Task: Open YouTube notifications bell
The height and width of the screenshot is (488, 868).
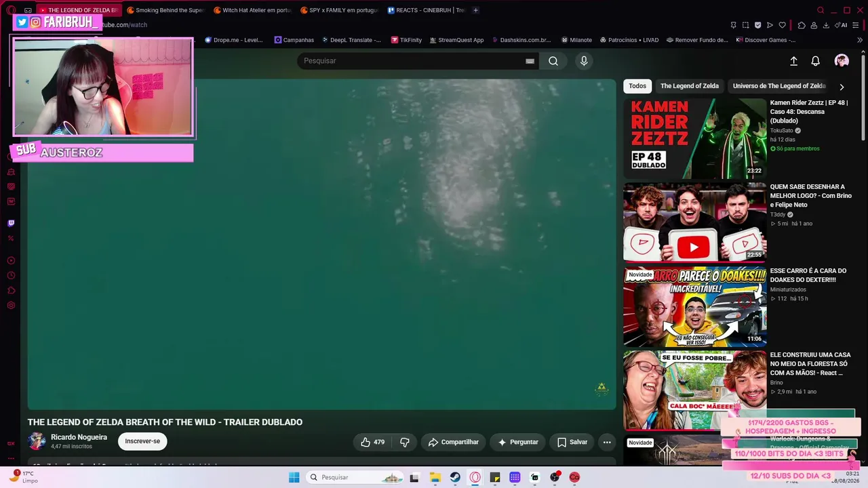Action: click(x=816, y=61)
